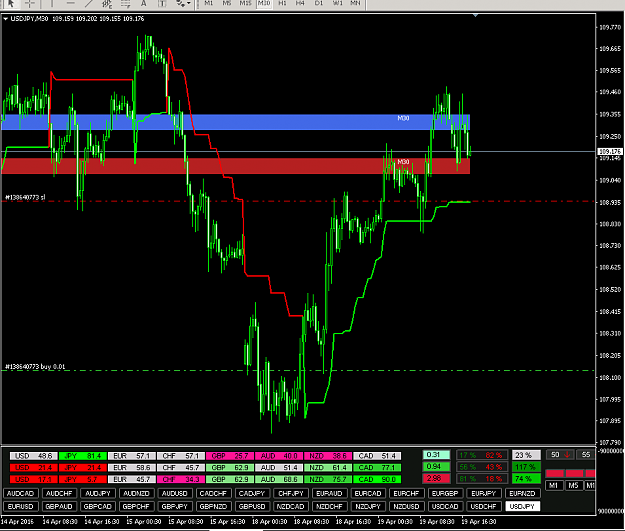Select the GBPCAD pair
Screen dimensions: 625x531
[98, 506]
